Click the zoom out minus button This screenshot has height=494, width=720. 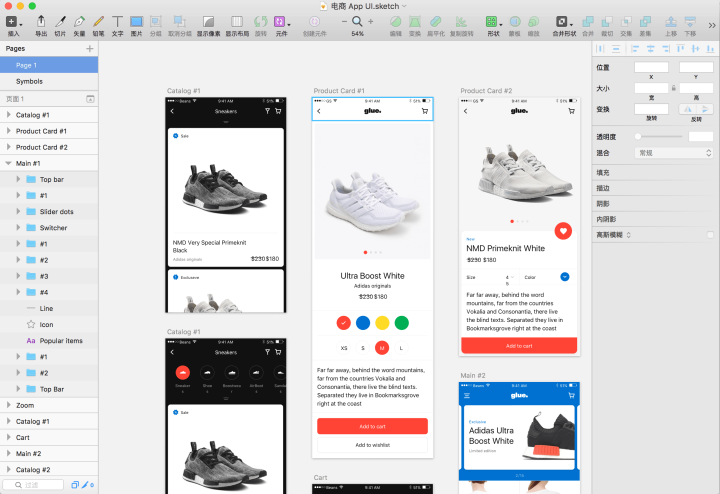pos(344,22)
